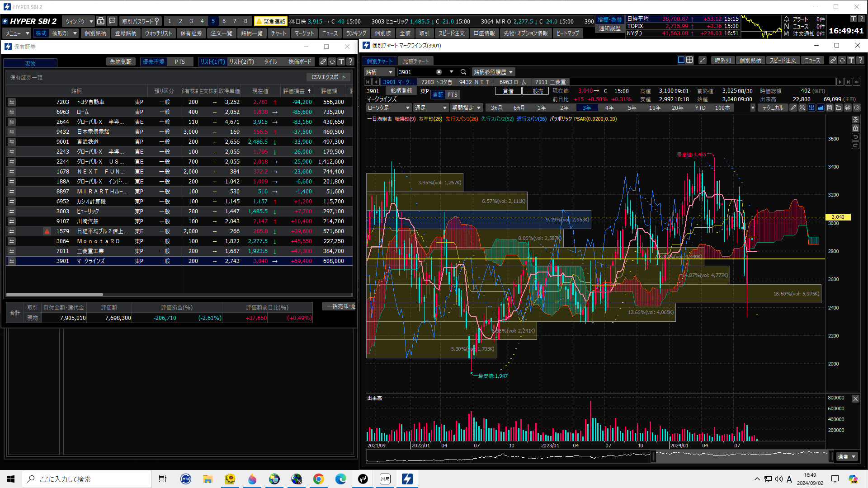Click right handle of chart range slider
This screenshot has width=868, height=488.
pyautogui.click(x=831, y=457)
